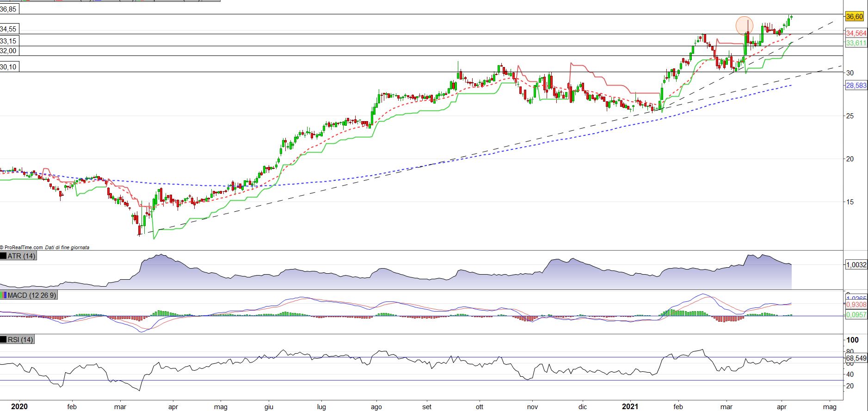868x411 pixels.
Task: Click the lug month label on time axis
Action: pos(321,407)
